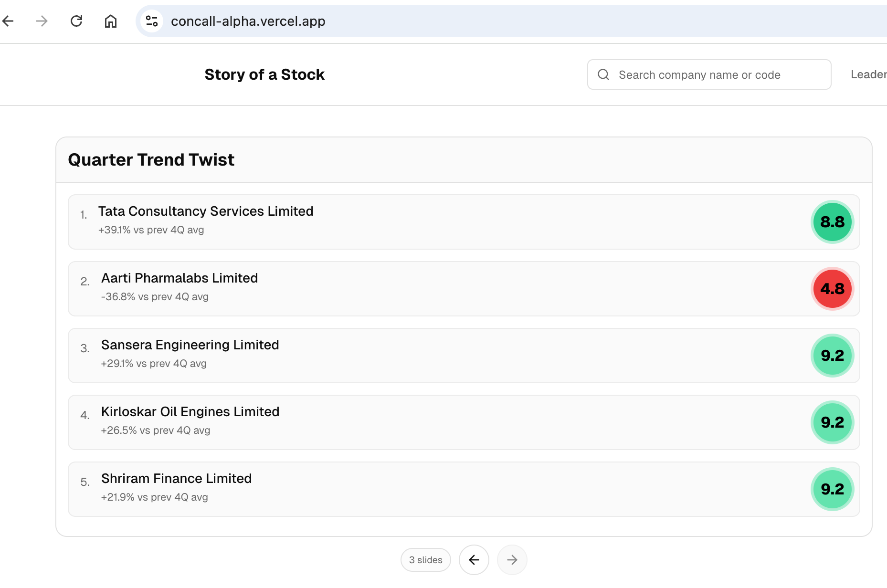Go to next slide arrow
This screenshot has width=887, height=588.
point(512,560)
